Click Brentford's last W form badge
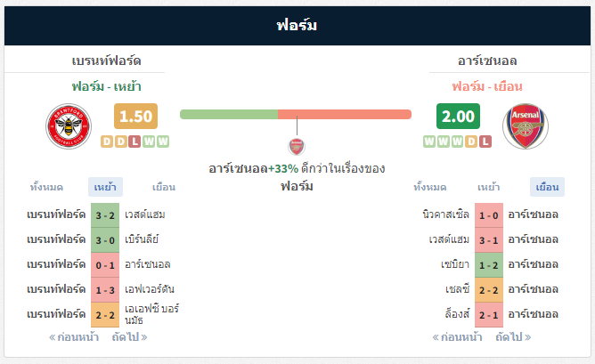 tap(163, 142)
